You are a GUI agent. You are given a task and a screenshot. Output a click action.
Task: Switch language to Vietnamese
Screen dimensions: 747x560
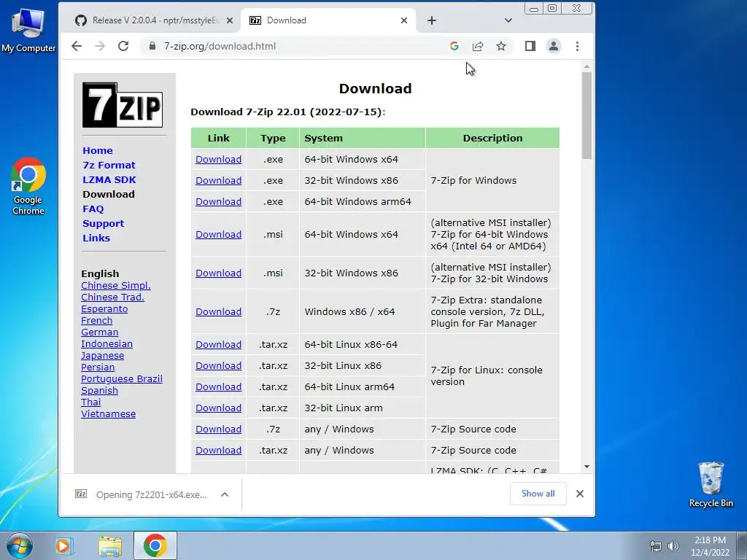[x=108, y=414]
